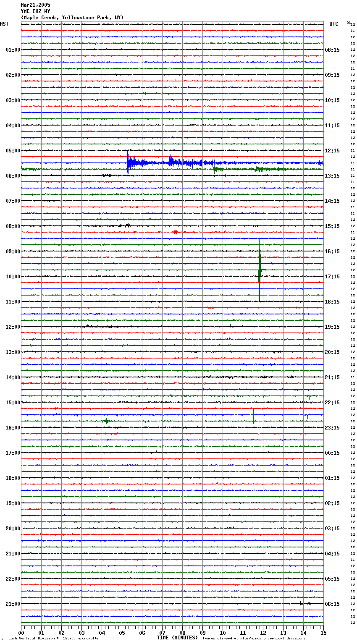The width and height of the screenshot is (357, 644).
Task: Click the 16:15 UTC time label
Action: pos(332,251)
